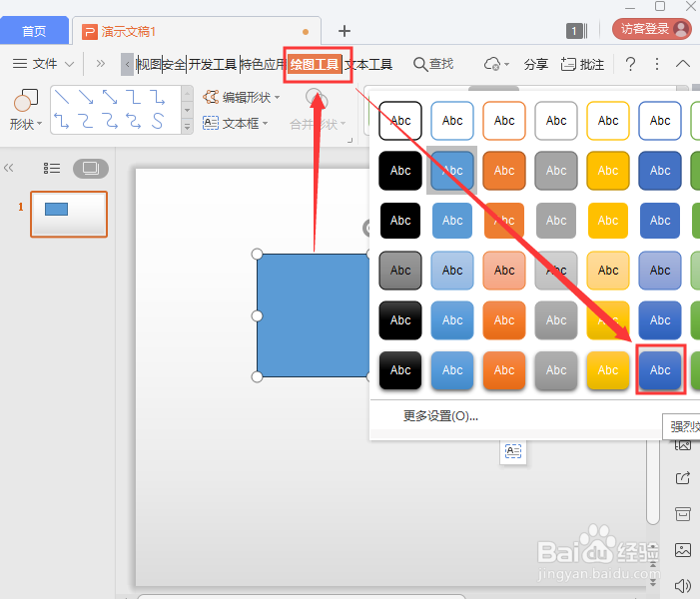
Task: Select the elbow connector shape
Action: pyautogui.click(x=134, y=97)
